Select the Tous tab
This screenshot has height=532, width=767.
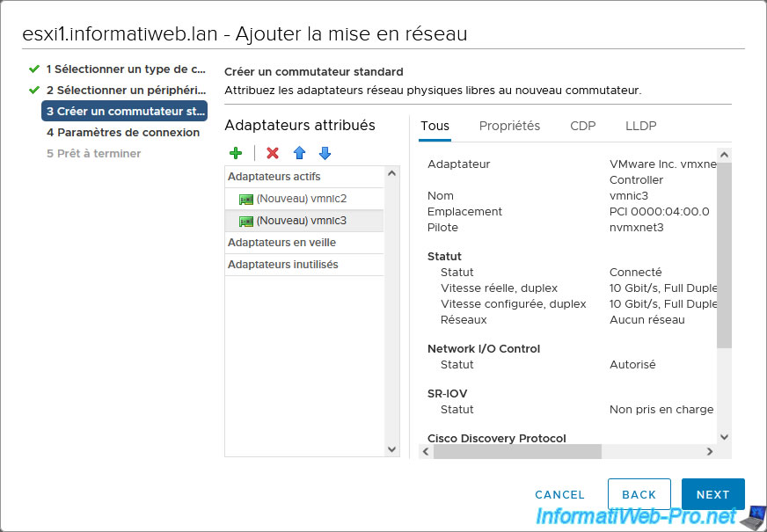pos(435,126)
